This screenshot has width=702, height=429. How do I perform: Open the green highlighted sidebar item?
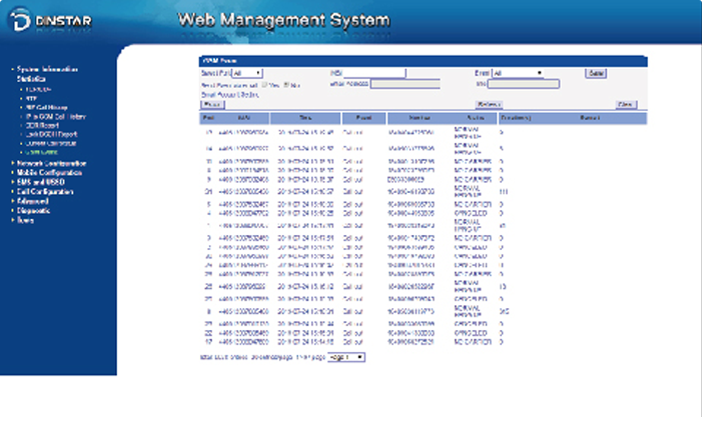(x=42, y=152)
